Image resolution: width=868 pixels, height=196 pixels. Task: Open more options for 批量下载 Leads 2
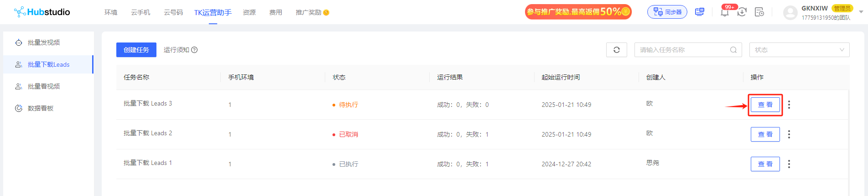(789, 134)
